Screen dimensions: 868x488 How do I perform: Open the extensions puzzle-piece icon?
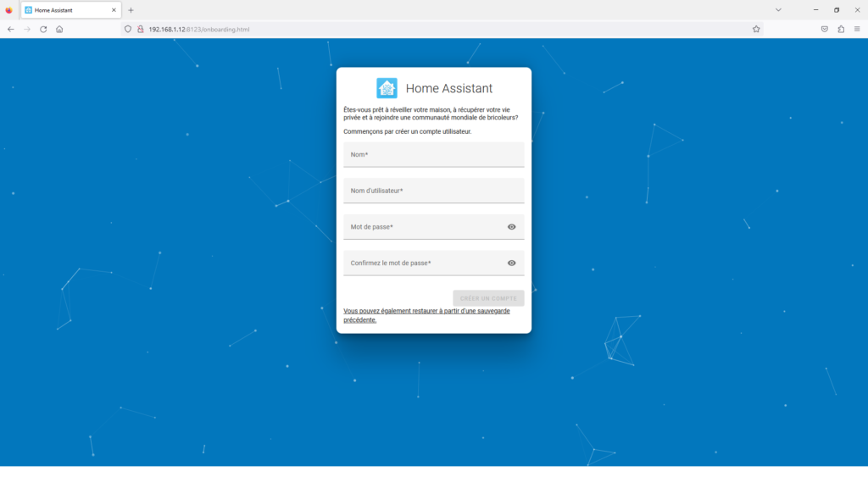coord(840,28)
